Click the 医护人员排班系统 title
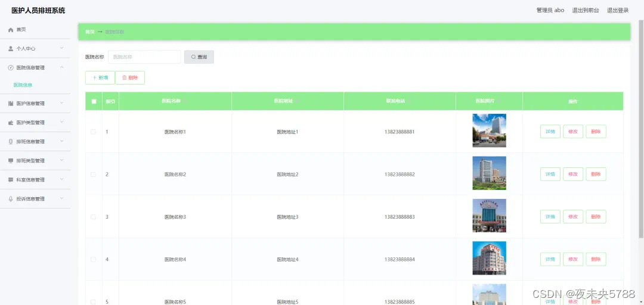The image size is (644, 305). pyautogui.click(x=38, y=11)
